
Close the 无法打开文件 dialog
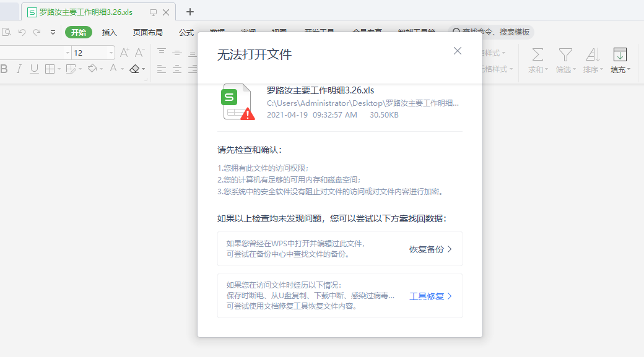[458, 51]
